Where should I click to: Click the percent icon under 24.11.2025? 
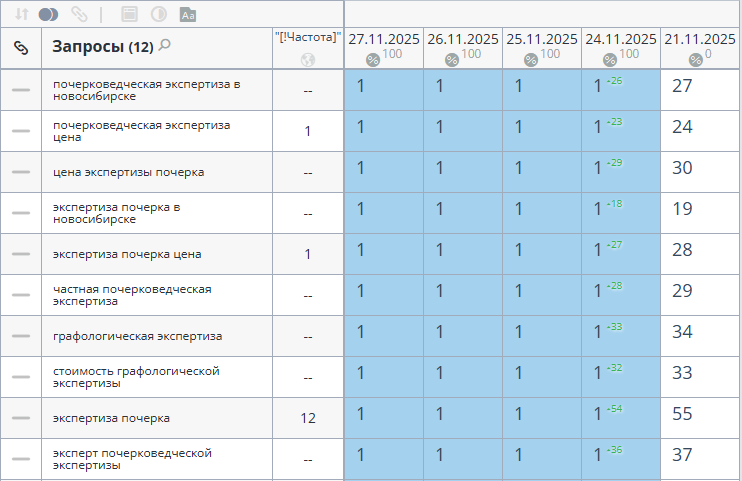(609, 60)
